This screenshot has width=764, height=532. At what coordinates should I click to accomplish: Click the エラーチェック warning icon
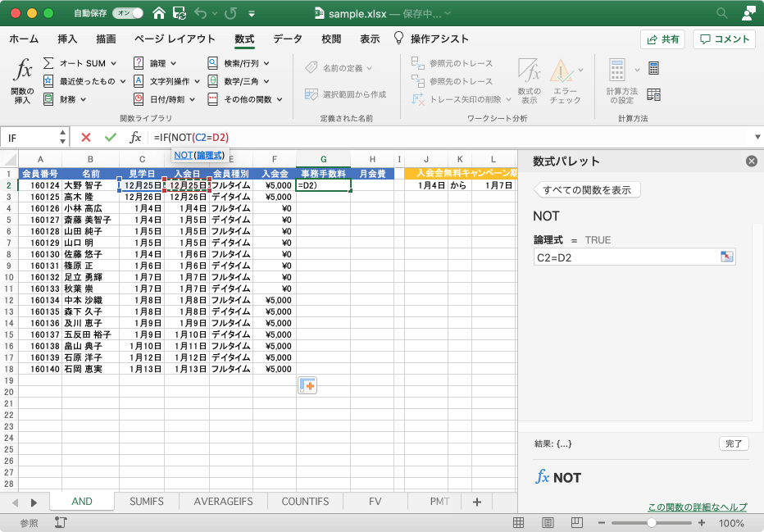coord(561,70)
